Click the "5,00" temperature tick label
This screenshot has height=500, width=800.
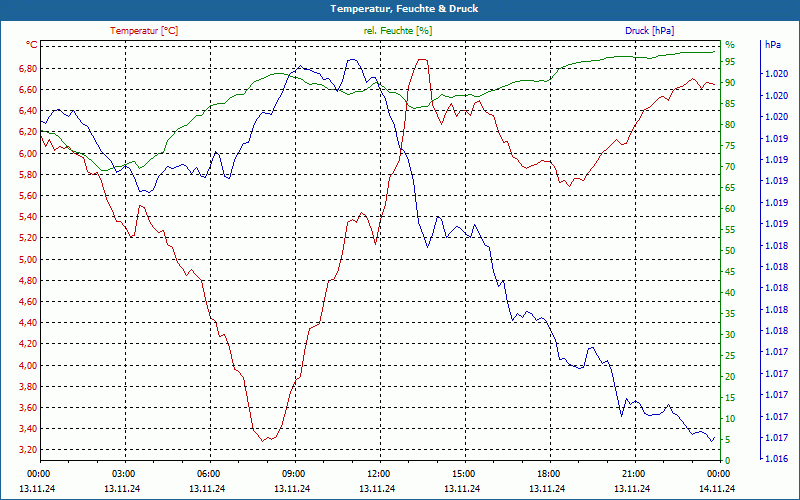click(x=29, y=259)
